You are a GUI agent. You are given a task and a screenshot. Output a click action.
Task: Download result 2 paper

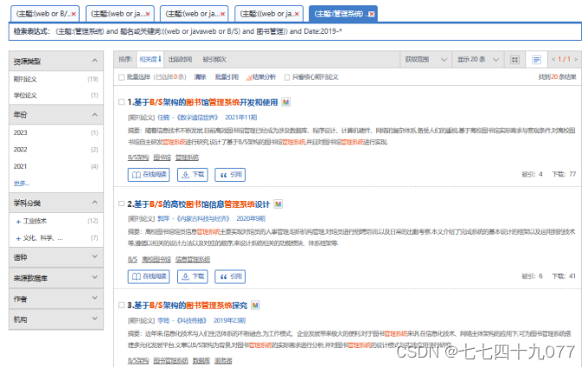[192, 276]
